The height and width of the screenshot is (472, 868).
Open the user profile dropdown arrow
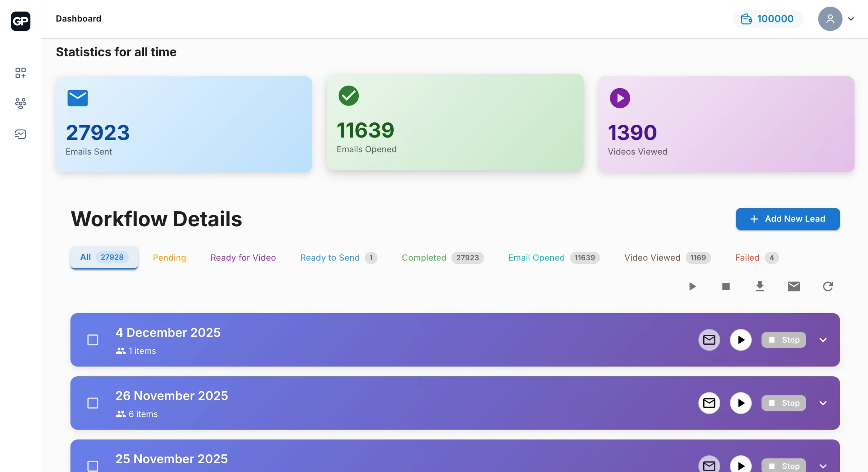tap(851, 19)
